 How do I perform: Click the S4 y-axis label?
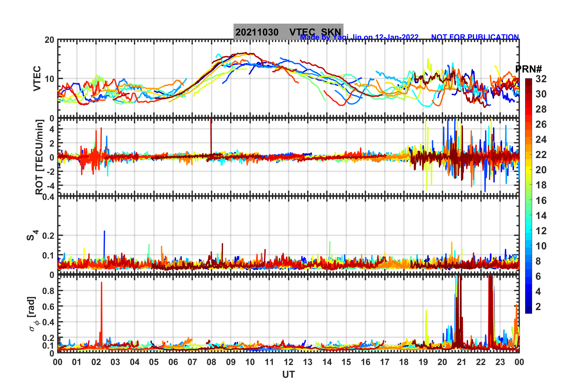(32, 235)
